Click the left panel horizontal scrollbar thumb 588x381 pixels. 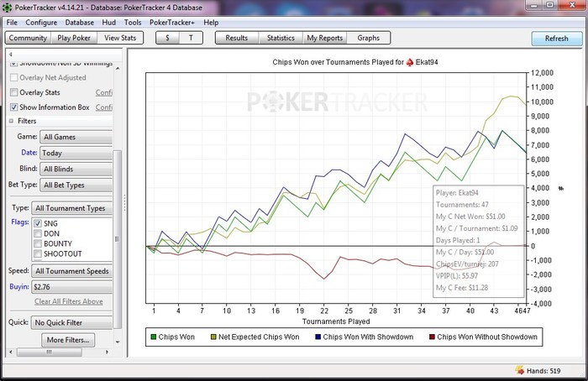(x=49, y=352)
